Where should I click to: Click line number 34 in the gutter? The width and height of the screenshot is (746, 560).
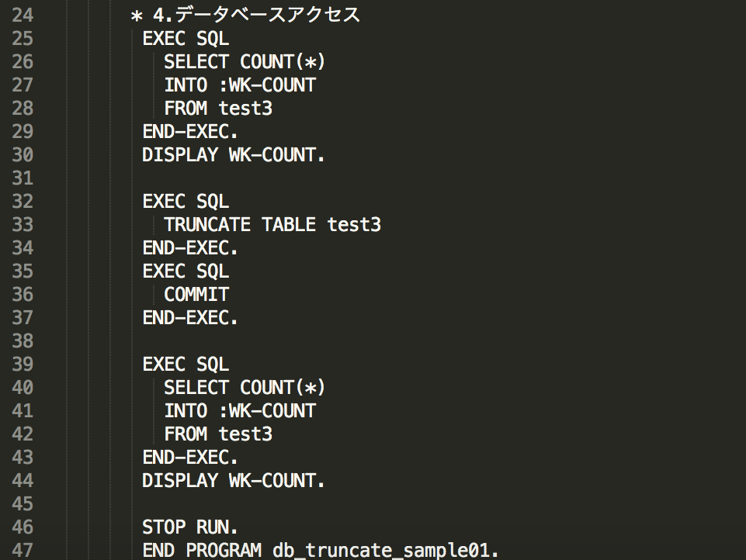tap(23, 248)
